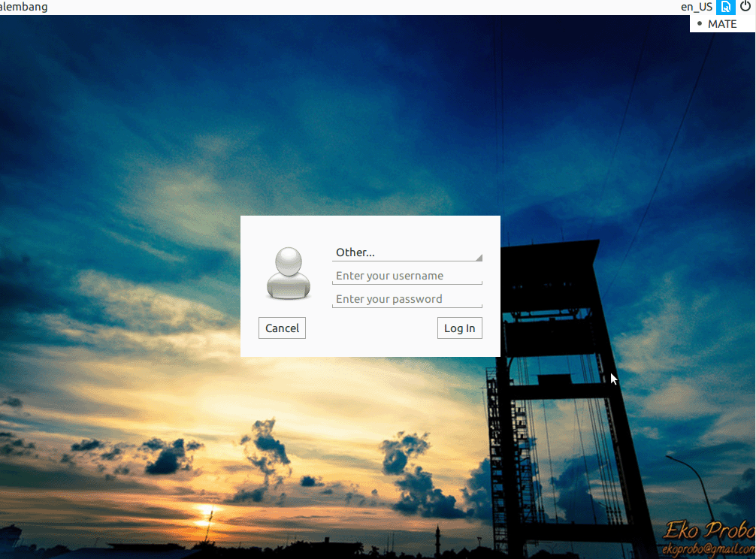Click the Log In button
The width and height of the screenshot is (756, 559).
pos(459,328)
